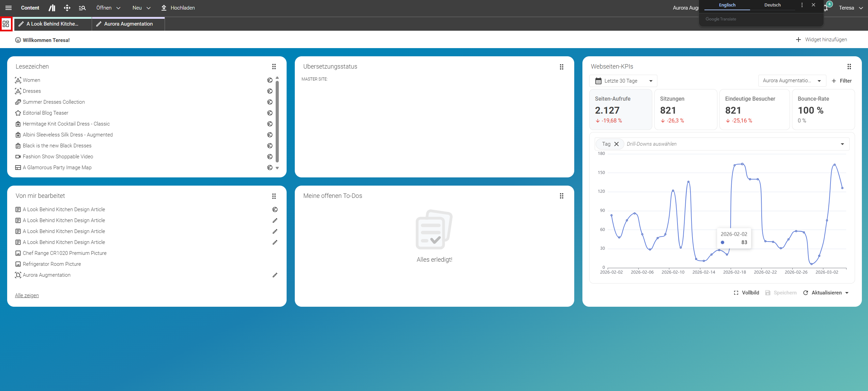
Task: Open the Aurora Augmentation list item
Action: (x=47, y=275)
